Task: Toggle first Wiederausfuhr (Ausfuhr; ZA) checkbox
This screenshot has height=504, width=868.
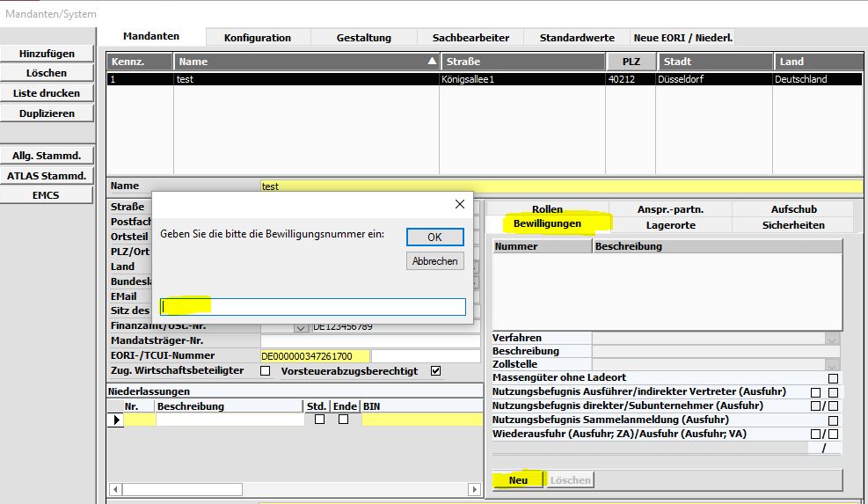Action: (815, 435)
